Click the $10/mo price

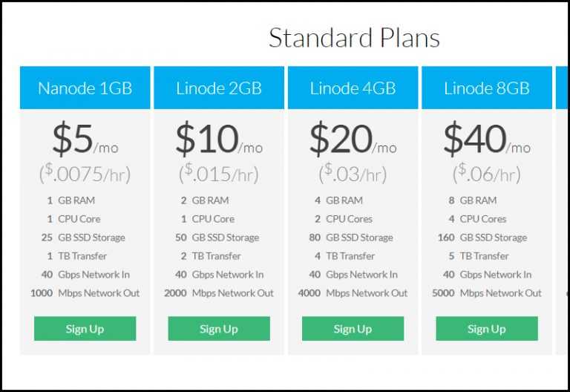pyautogui.click(x=219, y=139)
